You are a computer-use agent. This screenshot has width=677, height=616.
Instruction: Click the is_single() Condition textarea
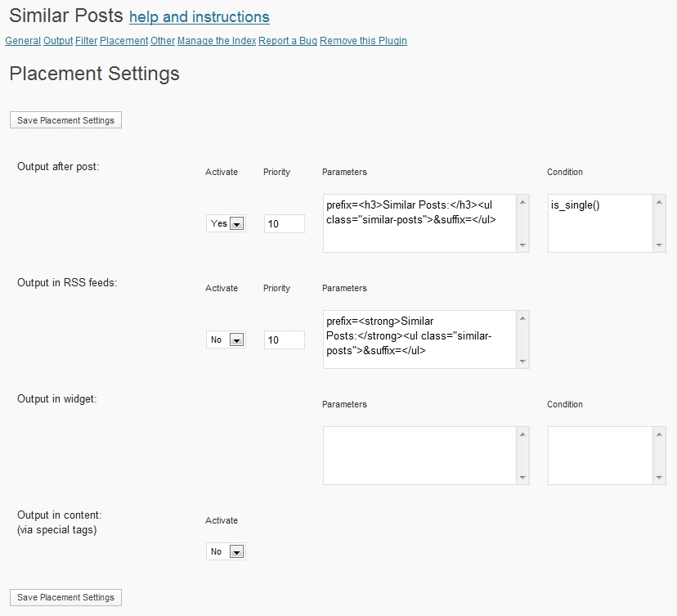pyautogui.click(x=600, y=223)
